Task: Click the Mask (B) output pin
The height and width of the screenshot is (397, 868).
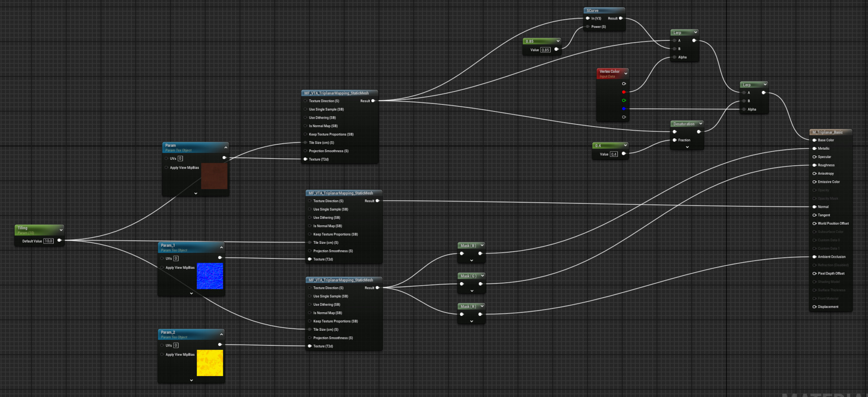Action: point(480,254)
